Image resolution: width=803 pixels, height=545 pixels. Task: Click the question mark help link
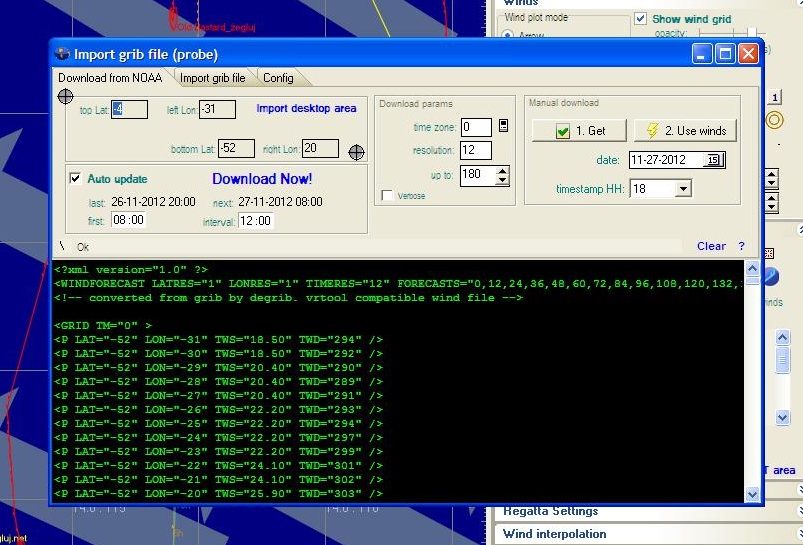pyautogui.click(x=741, y=246)
